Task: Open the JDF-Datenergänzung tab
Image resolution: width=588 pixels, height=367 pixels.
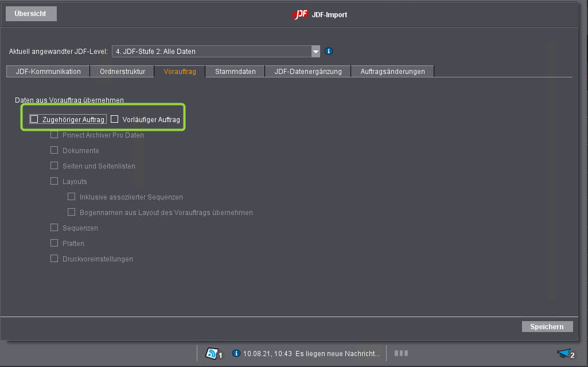Action: coord(308,71)
